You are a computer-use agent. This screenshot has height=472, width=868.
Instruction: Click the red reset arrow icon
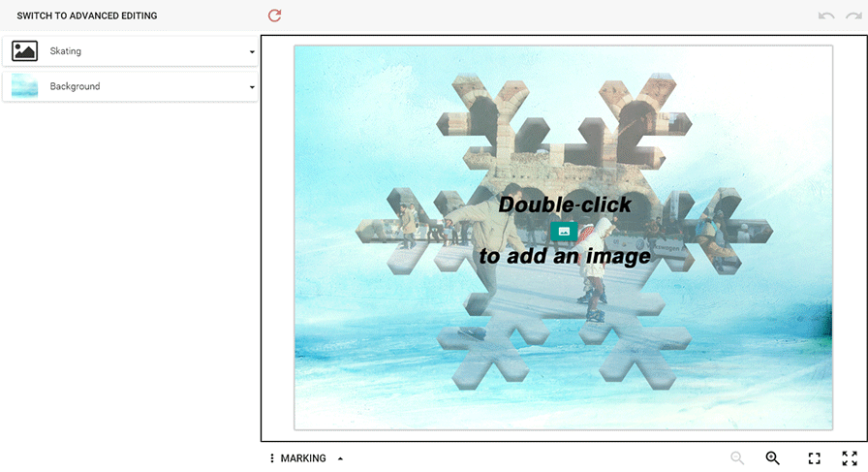click(x=274, y=16)
